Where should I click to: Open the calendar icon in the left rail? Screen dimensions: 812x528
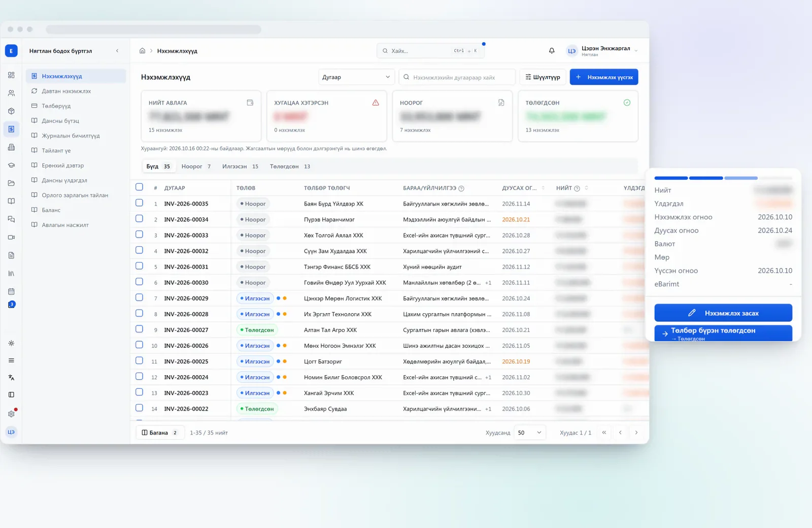pos(11,291)
